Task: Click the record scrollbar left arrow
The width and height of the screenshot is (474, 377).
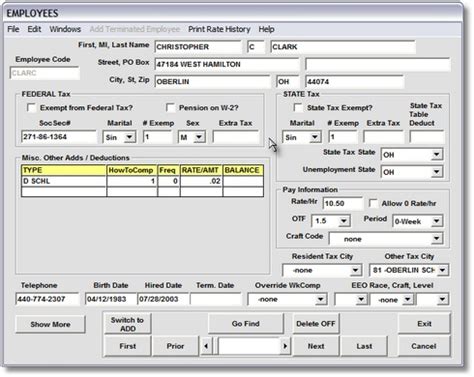Action: pos(206,346)
